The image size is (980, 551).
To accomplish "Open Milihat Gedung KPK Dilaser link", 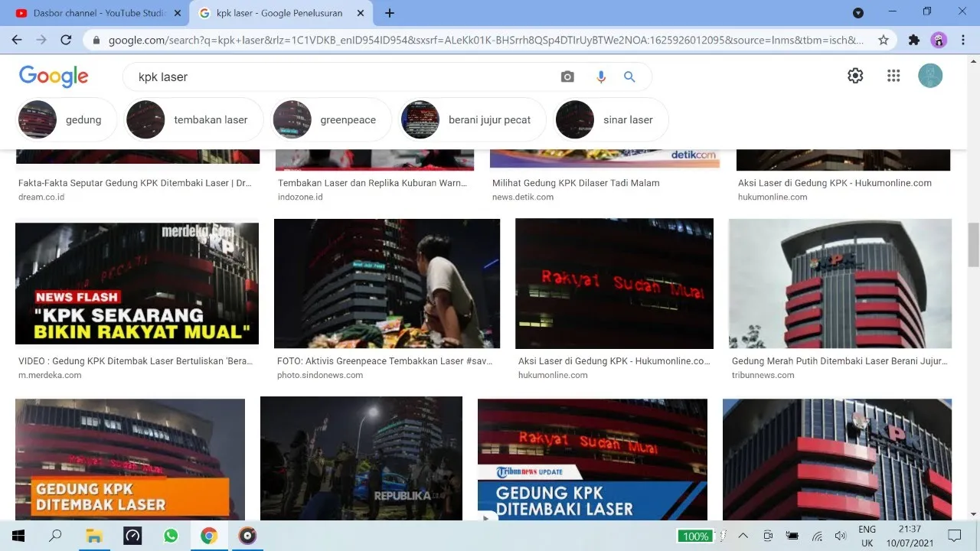I will [x=576, y=183].
